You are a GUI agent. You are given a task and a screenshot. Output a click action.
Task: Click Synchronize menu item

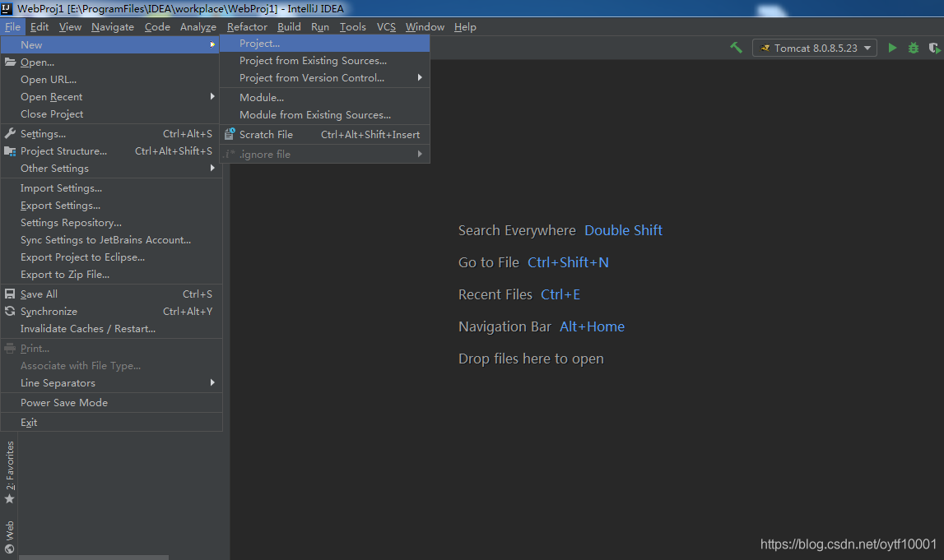coord(111,312)
